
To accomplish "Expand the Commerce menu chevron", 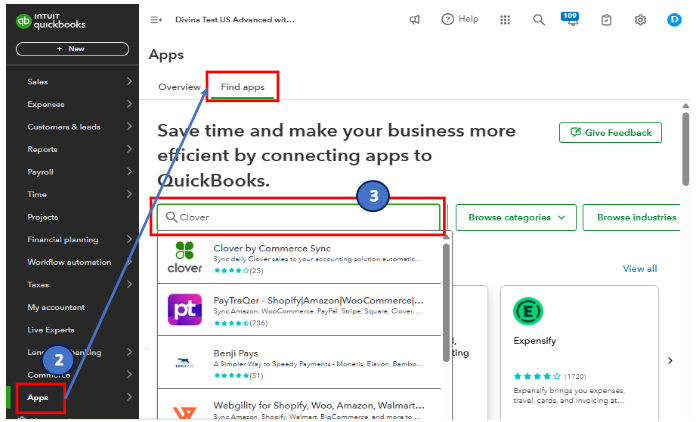I will [x=129, y=374].
